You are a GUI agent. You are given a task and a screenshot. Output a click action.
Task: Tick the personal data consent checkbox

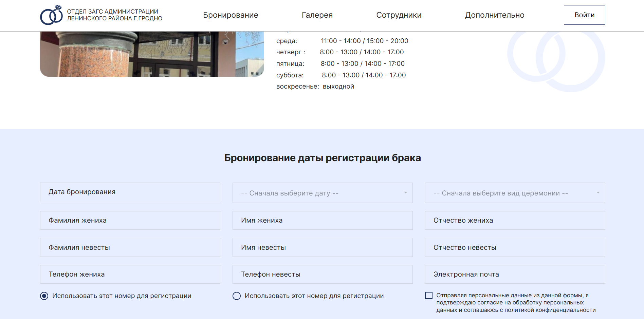[x=429, y=296]
